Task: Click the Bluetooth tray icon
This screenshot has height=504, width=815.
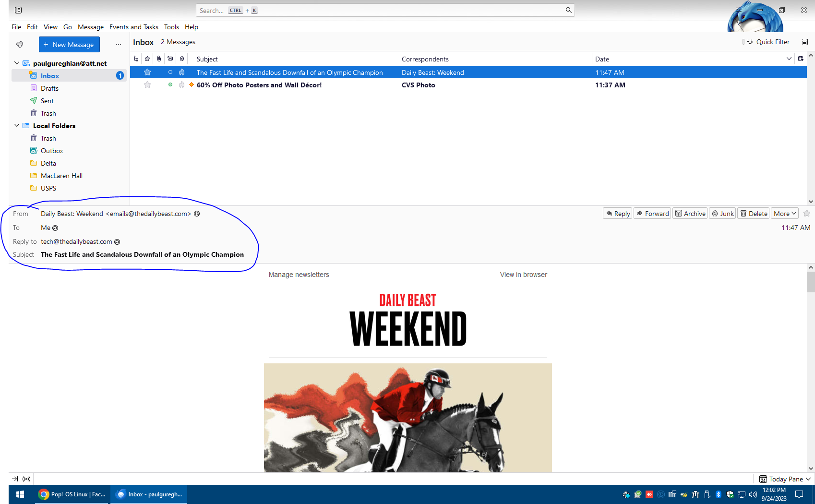Action: coord(719,494)
